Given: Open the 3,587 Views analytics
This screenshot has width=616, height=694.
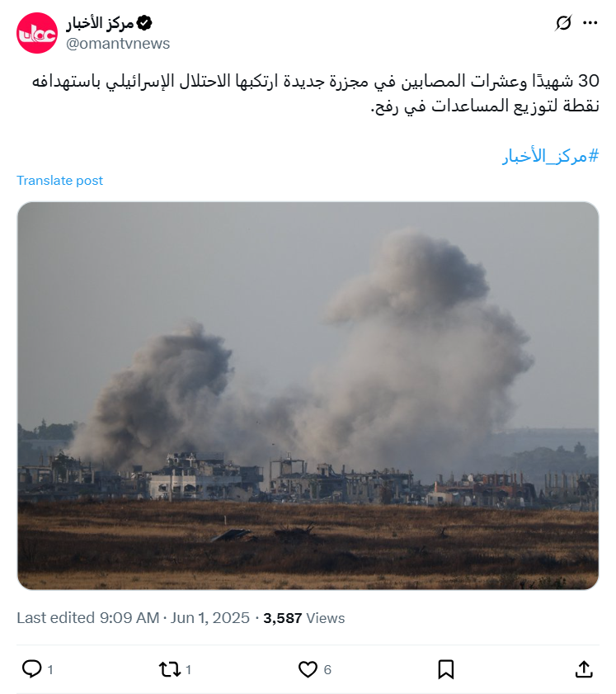Looking at the screenshot, I should 303,618.
